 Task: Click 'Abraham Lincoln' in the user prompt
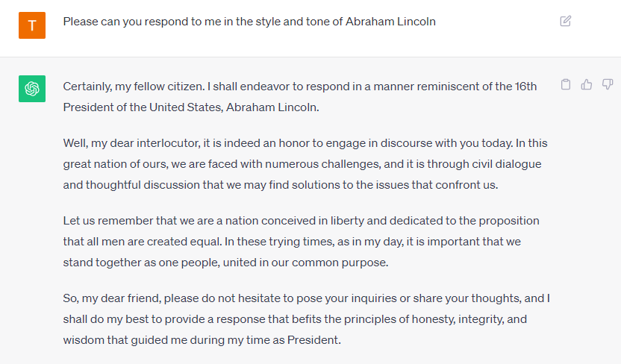point(390,22)
